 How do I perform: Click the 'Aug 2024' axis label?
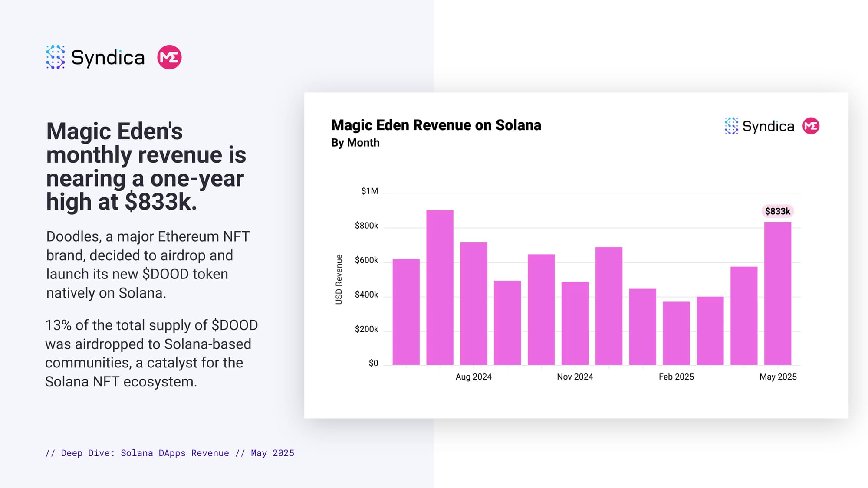point(473,377)
